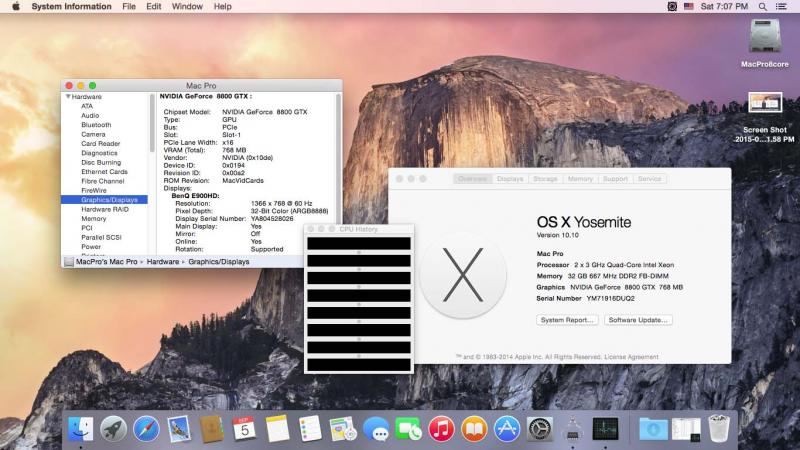800x450 pixels.
Task: Open the Screen Shot file thumbnail
Action: (x=765, y=104)
